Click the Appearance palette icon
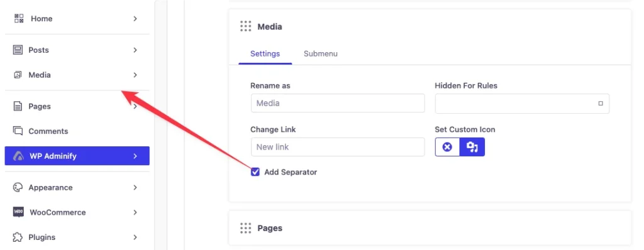This screenshot has width=644, height=250. (x=18, y=188)
